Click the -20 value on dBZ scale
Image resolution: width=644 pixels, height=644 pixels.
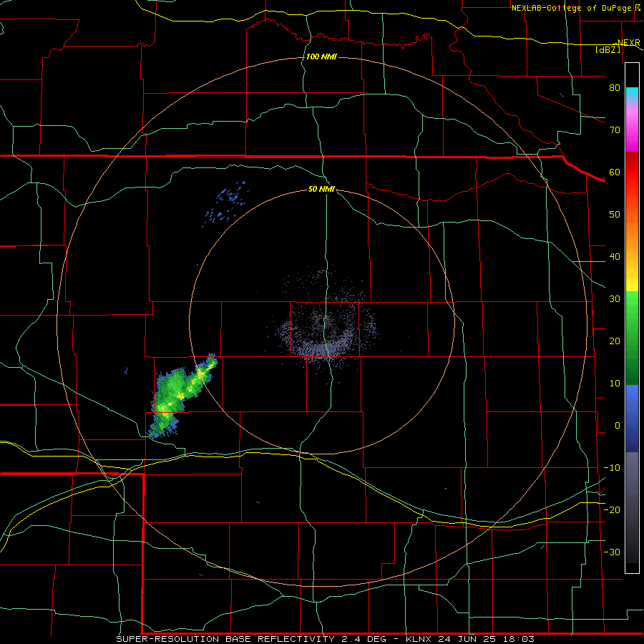click(612, 509)
